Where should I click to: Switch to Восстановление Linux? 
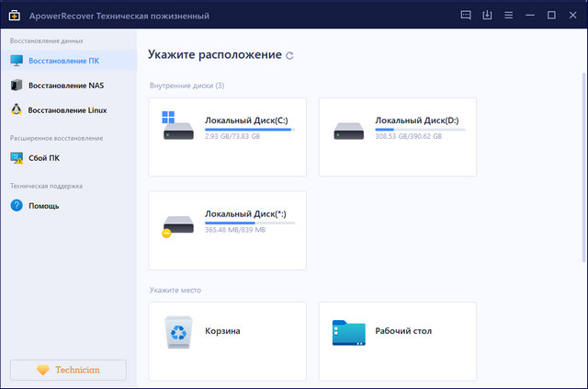(67, 110)
